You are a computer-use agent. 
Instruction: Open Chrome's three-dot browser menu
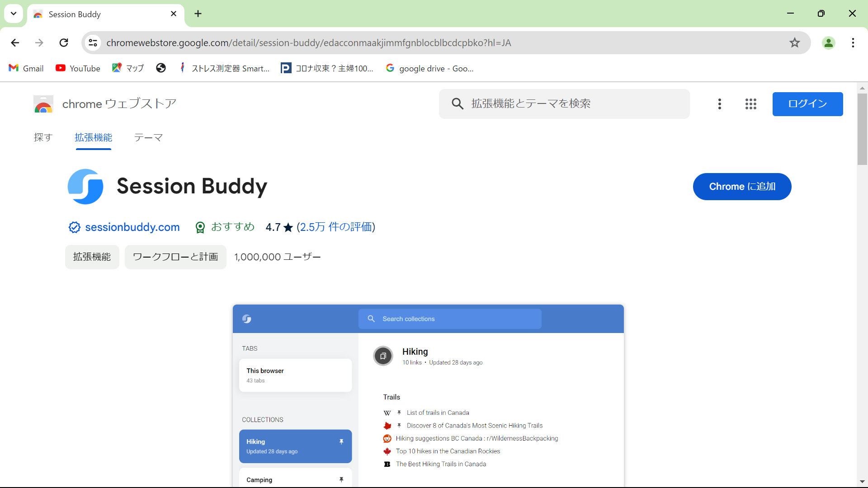(x=854, y=42)
